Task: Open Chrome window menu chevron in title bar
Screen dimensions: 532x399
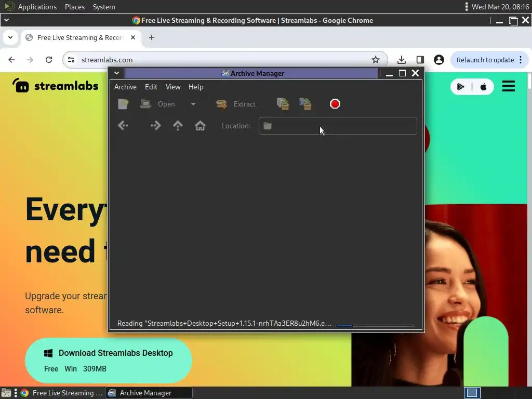Action: [6, 20]
